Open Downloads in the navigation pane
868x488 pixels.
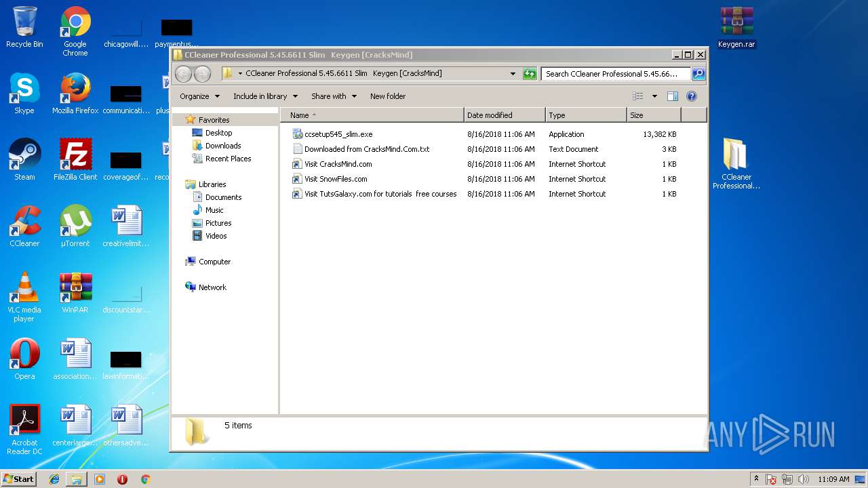pyautogui.click(x=223, y=146)
